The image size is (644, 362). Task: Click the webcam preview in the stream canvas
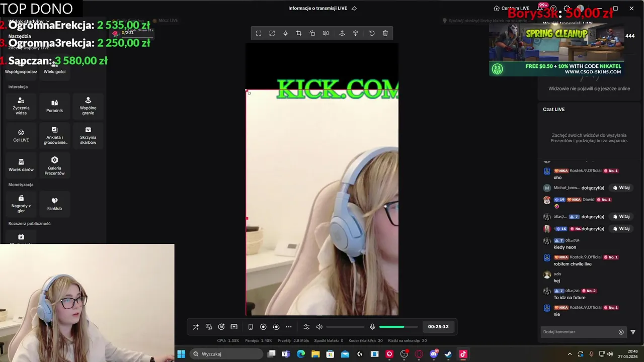pyautogui.click(x=322, y=203)
